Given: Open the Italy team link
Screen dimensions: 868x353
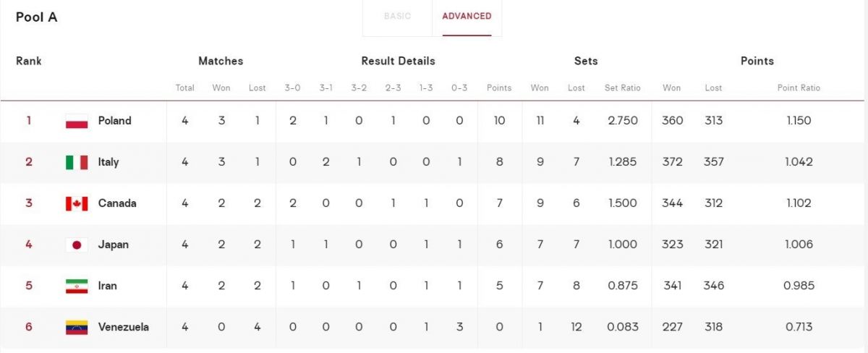Looking at the screenshot, I should (109, 162).
